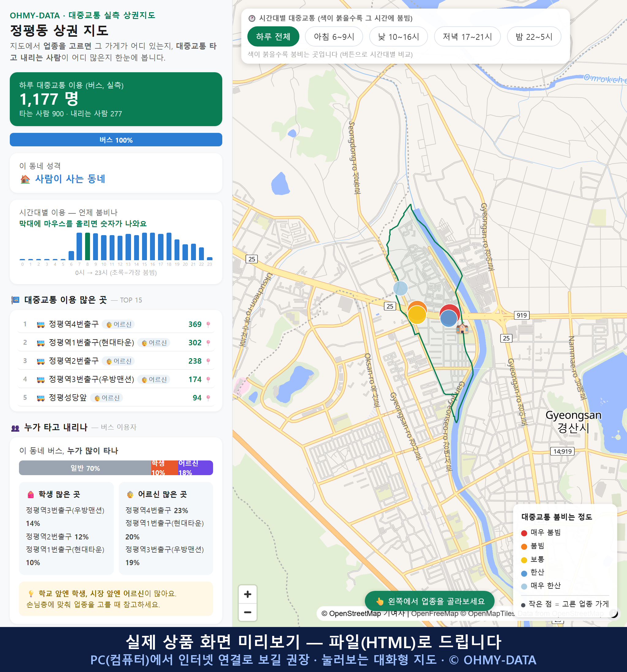Click the gray 일반 70% segment
This screenshot has height=672, width=627.
[x=85, y=468]
